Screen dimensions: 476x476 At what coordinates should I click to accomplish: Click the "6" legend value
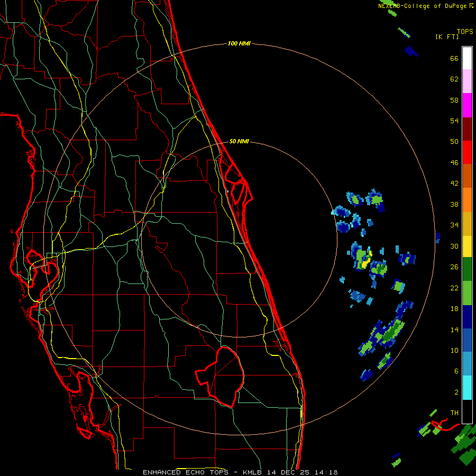point(456,371)
